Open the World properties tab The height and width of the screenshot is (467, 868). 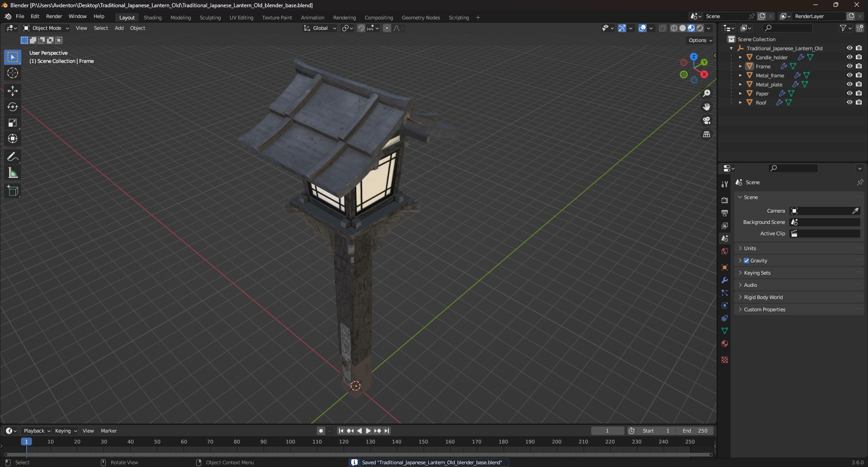(x=725, y=251)
